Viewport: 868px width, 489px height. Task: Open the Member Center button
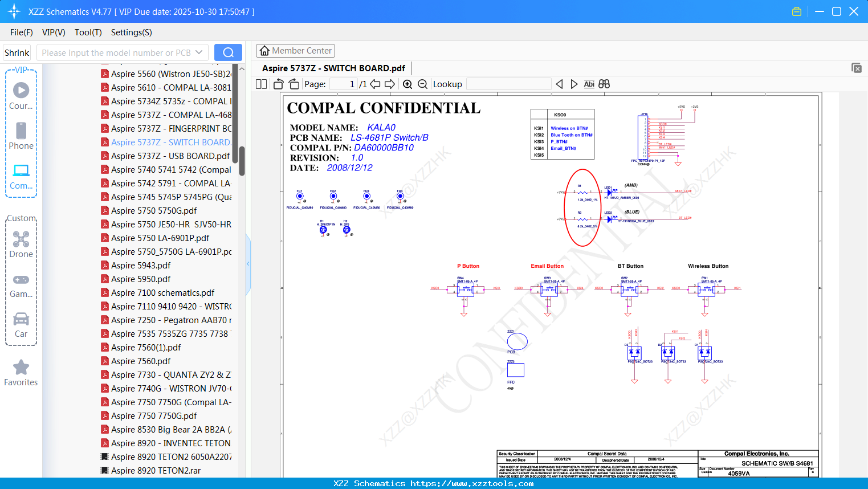295,51
